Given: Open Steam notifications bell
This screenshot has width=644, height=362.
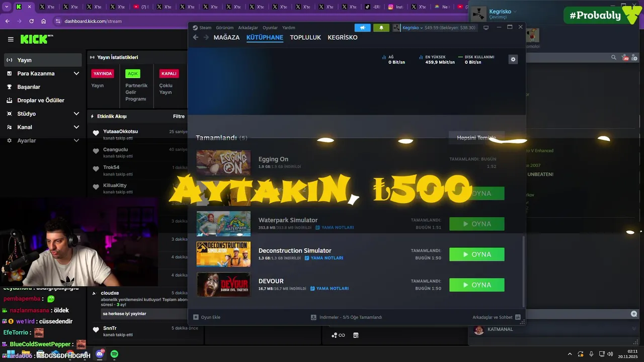Looking at the screenshot, I should pos(381,28).
